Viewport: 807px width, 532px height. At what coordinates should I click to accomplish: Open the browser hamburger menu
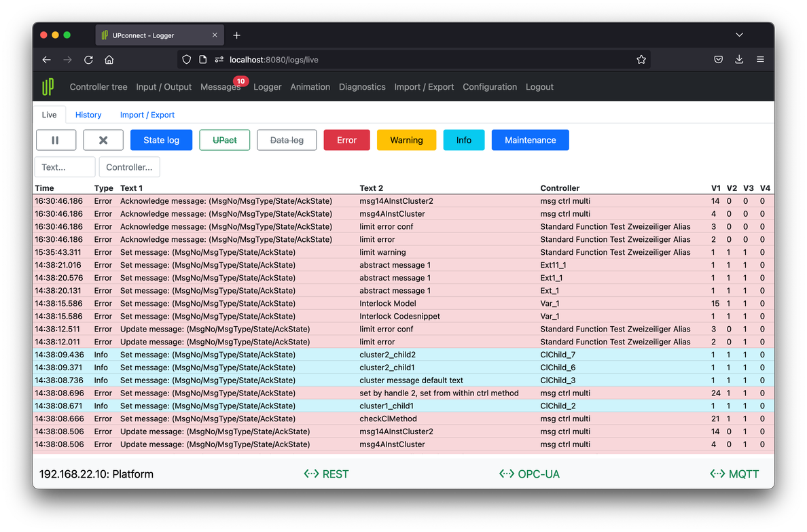click(x=760, y=60)
